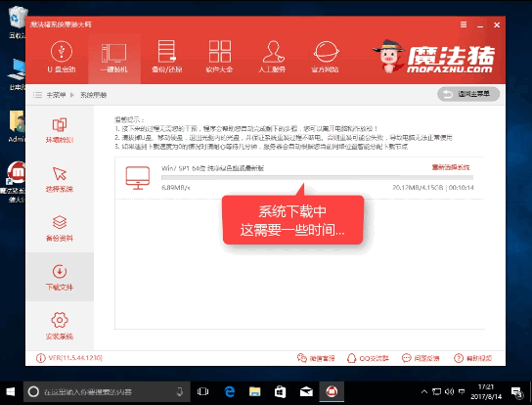Minimize the 魔法猪 window
Screen dimensions: 532x405
[480, 25]
